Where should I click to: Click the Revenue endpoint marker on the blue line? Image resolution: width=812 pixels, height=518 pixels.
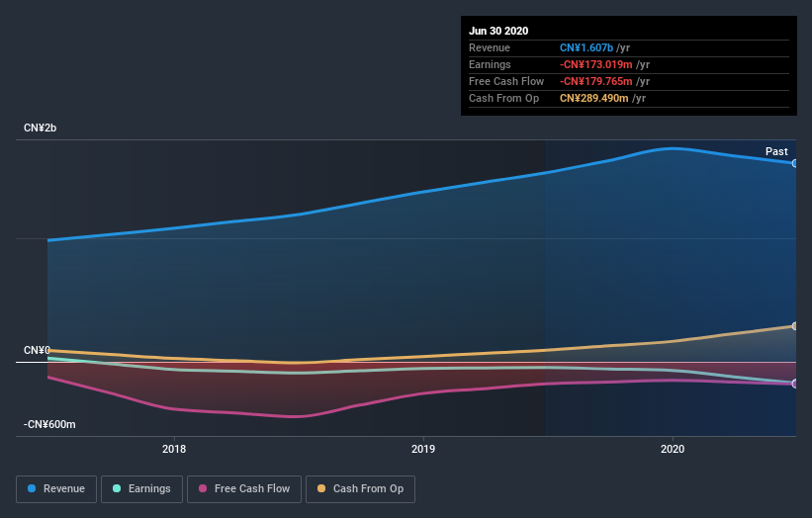[795, 163]
